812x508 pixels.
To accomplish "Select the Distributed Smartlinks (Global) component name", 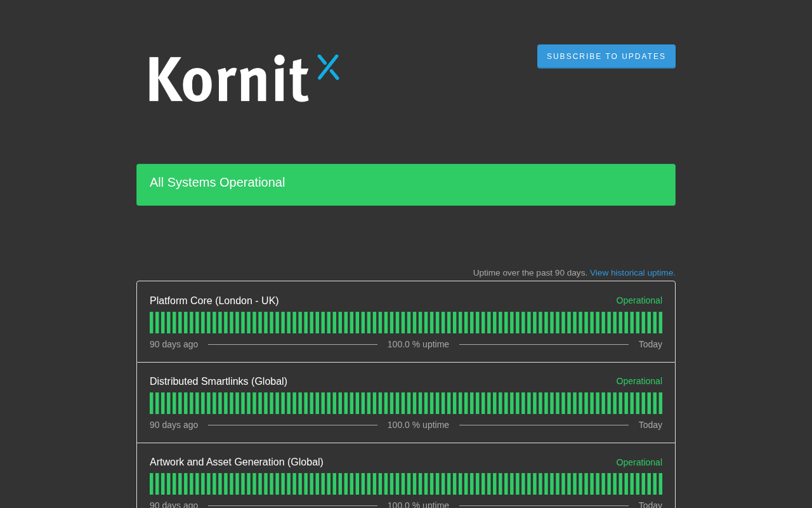I will coord(218,382).
